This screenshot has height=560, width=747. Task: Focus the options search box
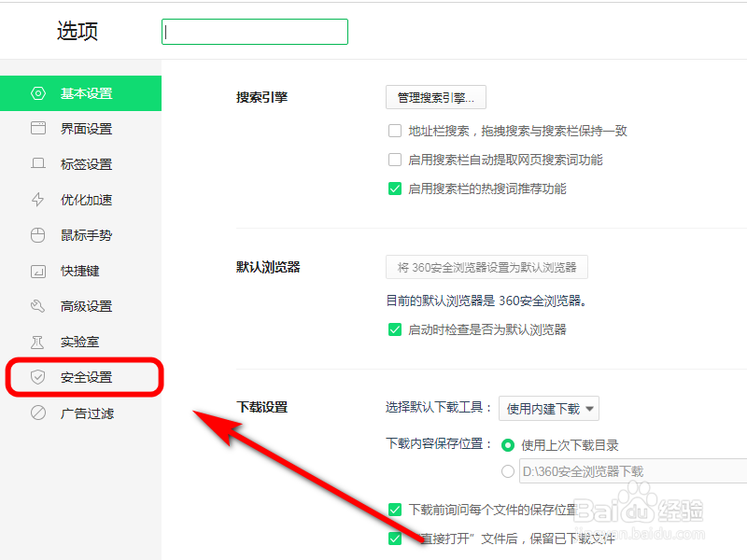pos(255,32)
